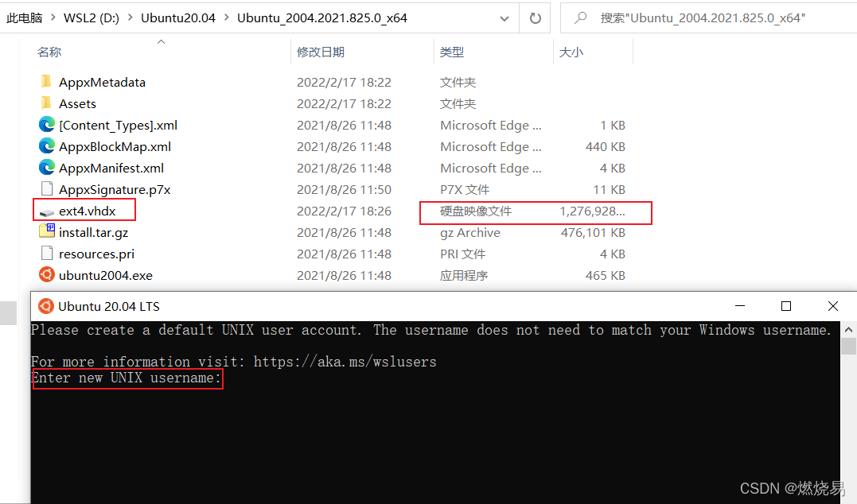Select the AppxMetadata folder name
The image size is (857, 504).
point(102,82)
